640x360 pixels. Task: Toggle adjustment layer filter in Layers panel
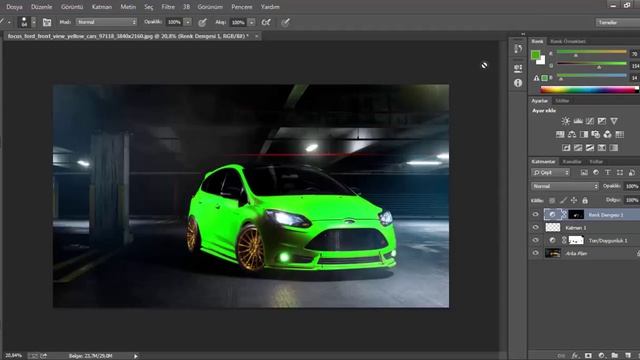[596, 173]
